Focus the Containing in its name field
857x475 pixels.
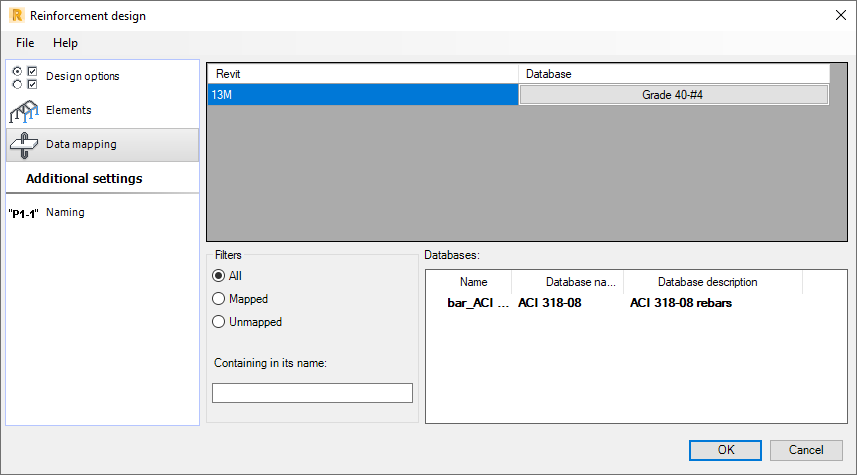point(312,393)
